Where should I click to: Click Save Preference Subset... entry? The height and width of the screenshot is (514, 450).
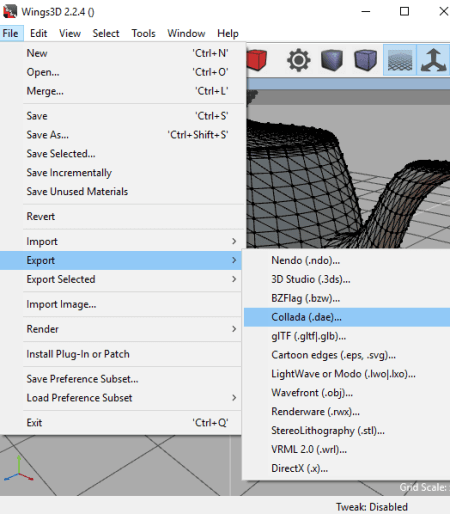click(x=121, y=379)
